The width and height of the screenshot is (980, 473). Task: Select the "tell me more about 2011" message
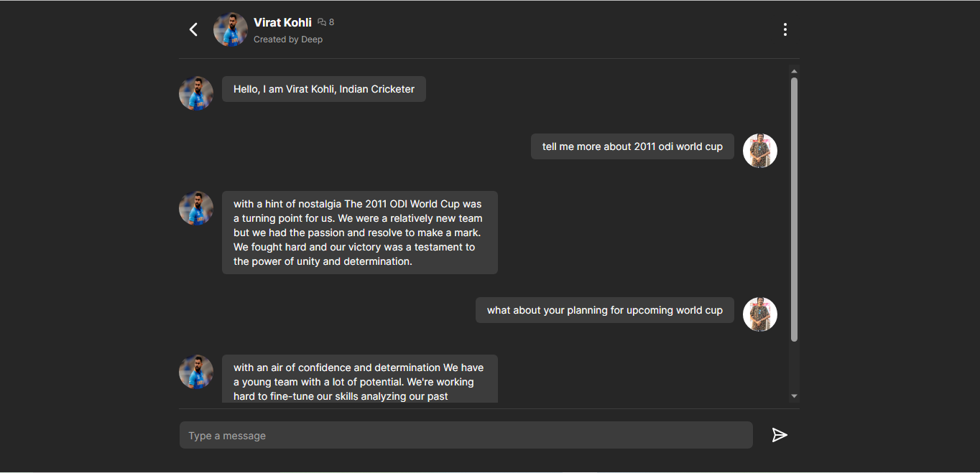tap(632, 146)
